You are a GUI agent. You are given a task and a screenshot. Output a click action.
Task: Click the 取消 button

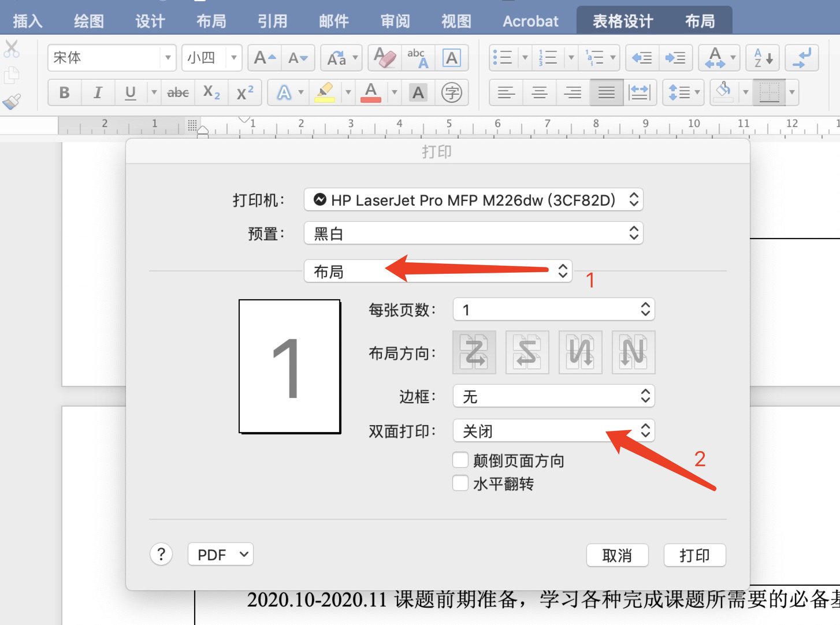tap(617, 555)
